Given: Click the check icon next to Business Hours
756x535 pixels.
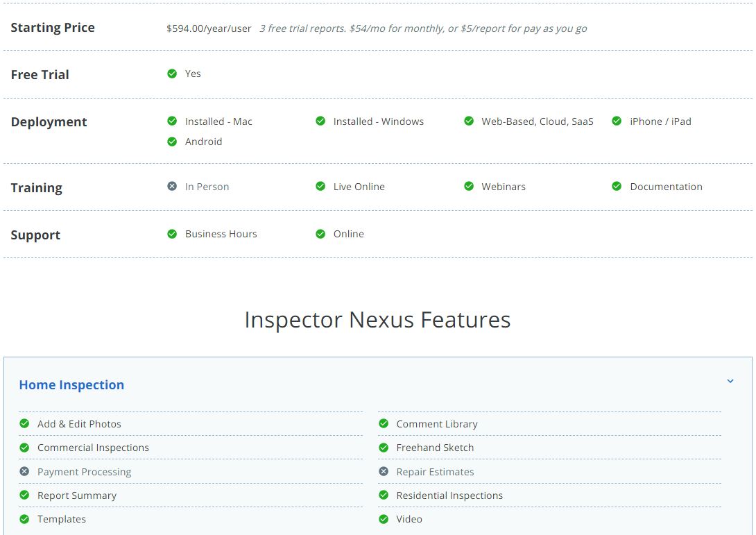Looking at the screenshot, I should click(172, 234).
